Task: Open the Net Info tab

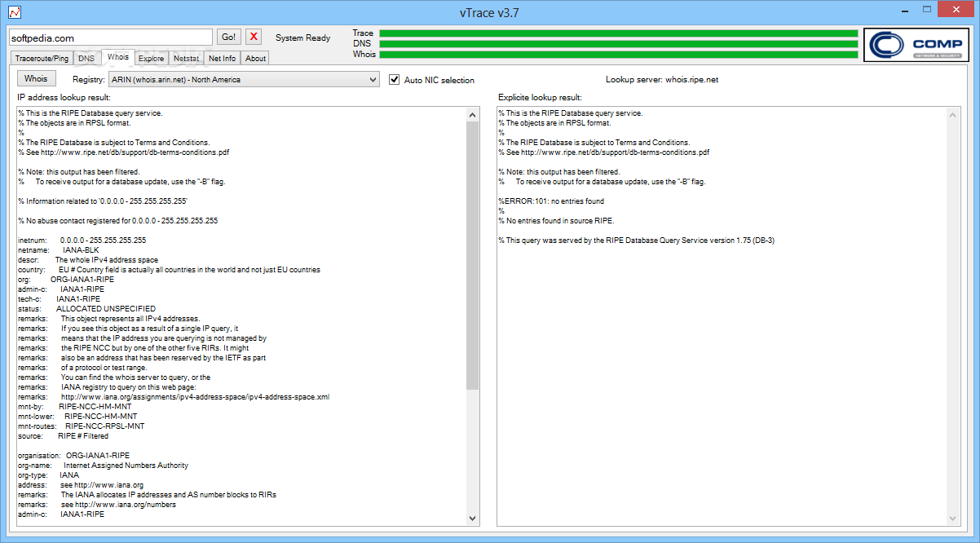Action: (x=223, y=59)
